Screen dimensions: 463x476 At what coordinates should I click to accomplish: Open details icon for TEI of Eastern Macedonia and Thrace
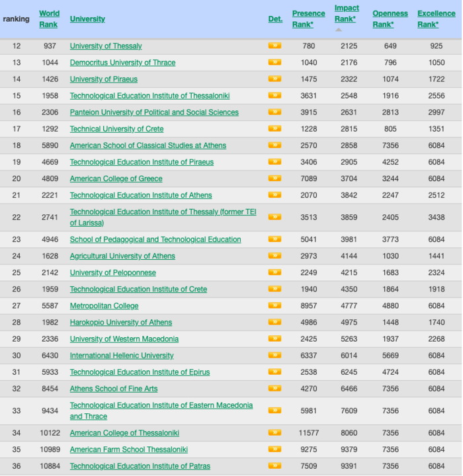[x=274, y=410]
